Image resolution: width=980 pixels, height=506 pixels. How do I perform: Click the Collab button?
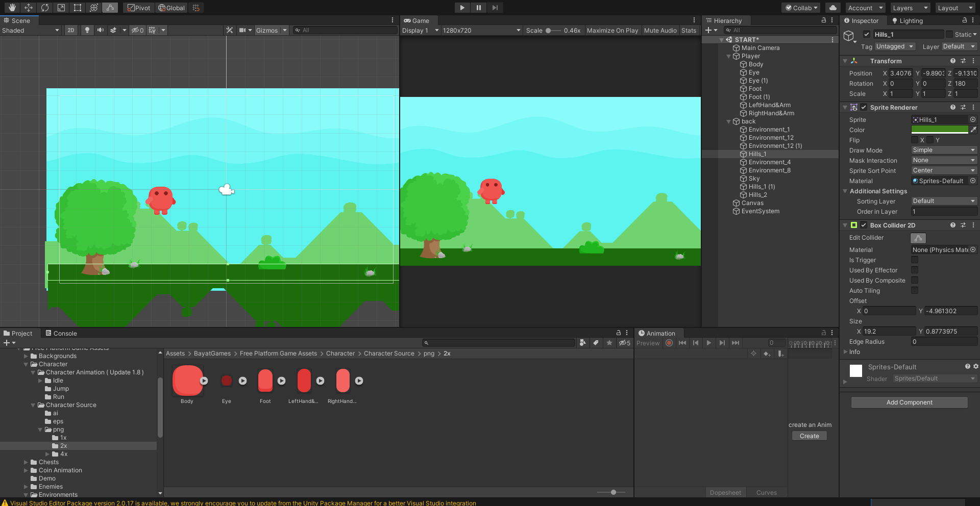pyautogui.click(x=801, y=8)
